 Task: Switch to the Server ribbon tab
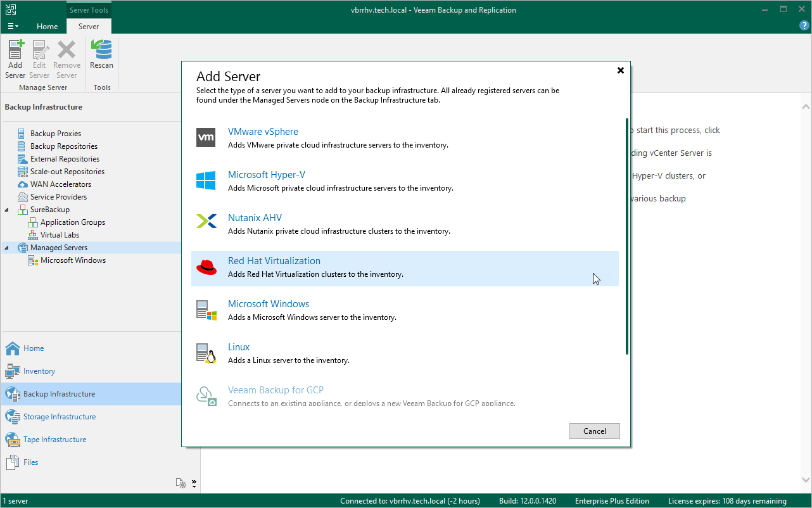click(x=89, y=27)
